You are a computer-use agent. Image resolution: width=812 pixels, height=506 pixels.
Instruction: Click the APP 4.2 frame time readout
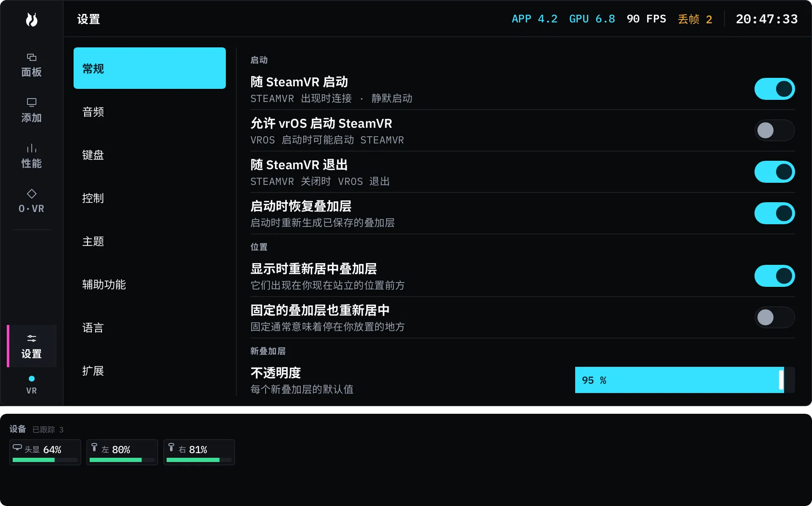tap(535, 19)
